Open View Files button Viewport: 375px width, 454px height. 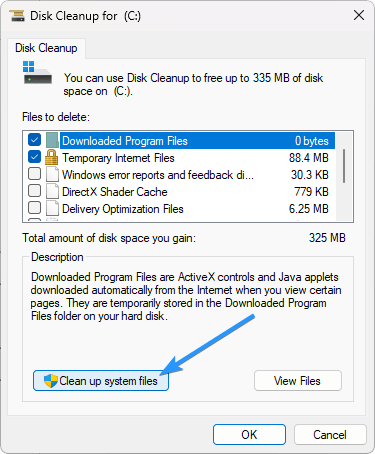[298, 381]
